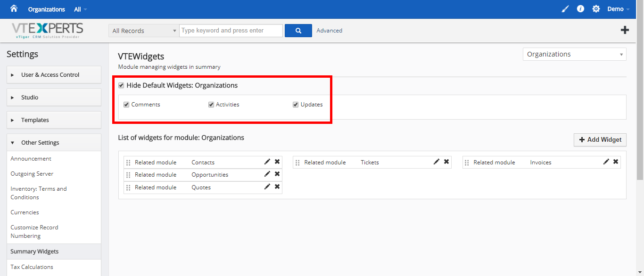Click the VTEWidgets heading
This screenshot has height=276, width=644.
(141, 57)
